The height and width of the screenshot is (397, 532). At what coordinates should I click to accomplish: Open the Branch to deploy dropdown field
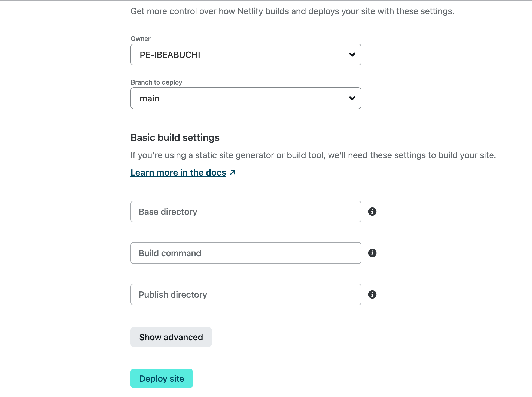tap(245, 98)
